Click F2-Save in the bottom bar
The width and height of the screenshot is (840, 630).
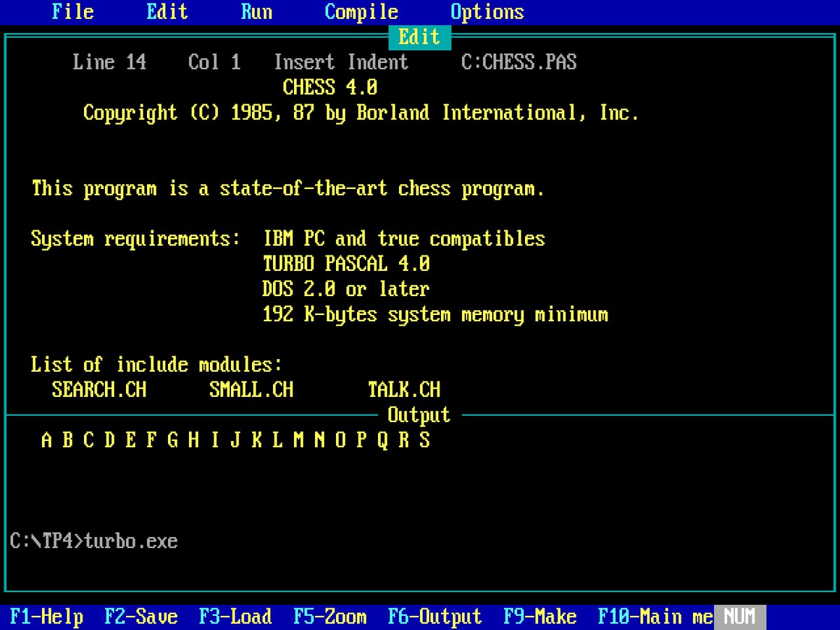click(x=141, y=617)
